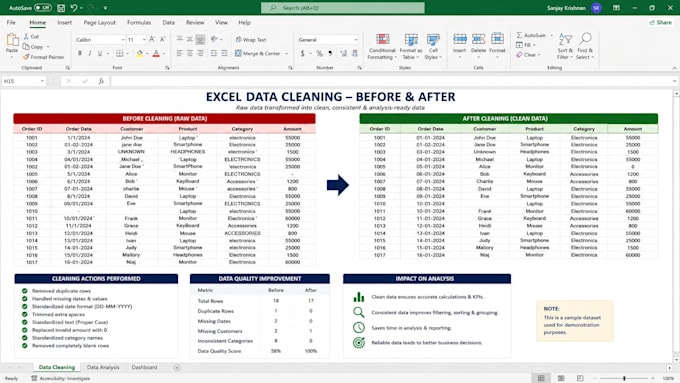This screenshot has height=383, width=680.
Task: Click Merge & Center
Action: 258,53
